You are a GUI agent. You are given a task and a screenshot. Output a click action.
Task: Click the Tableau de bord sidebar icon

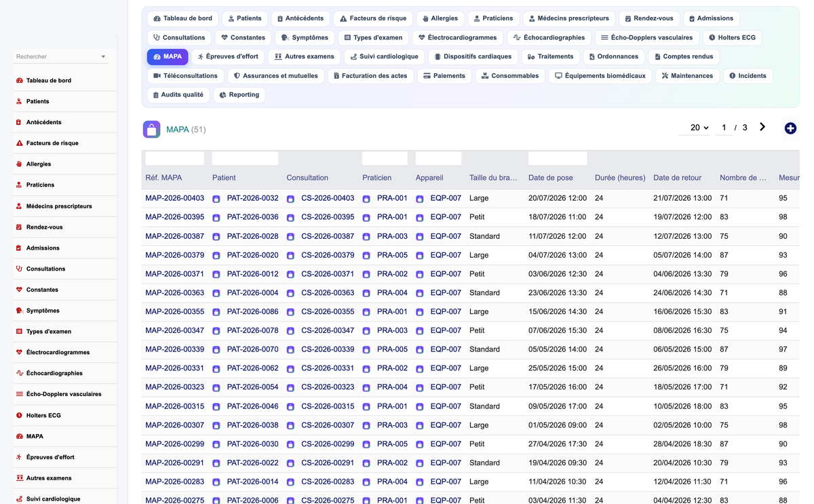pyautogui.click(x=19, y=81)
